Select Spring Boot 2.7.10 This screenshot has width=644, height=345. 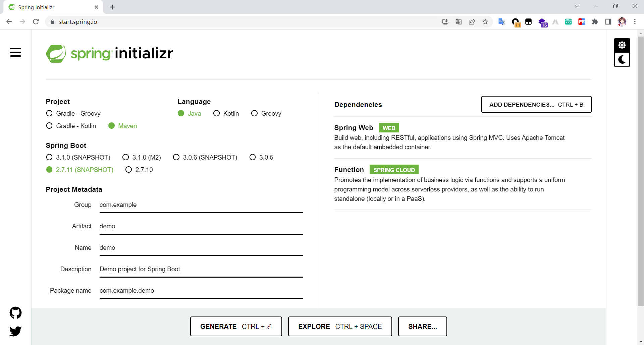tap(139, 170)
